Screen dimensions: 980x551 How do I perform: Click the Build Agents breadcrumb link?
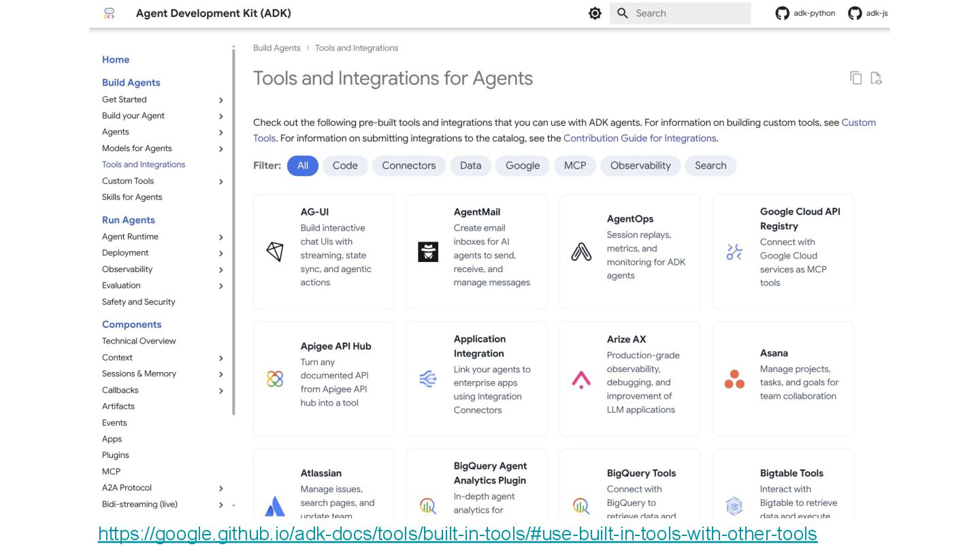pos(276,48)
